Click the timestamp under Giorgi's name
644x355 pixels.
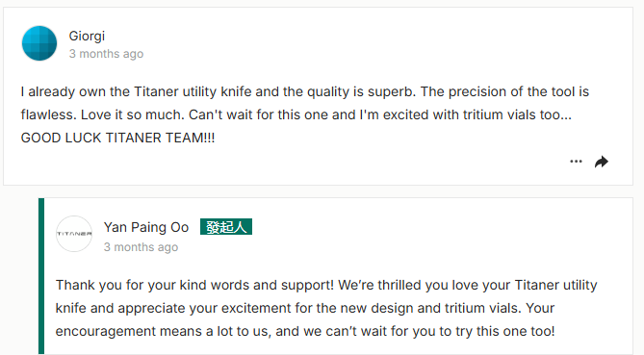pos(106,54)
